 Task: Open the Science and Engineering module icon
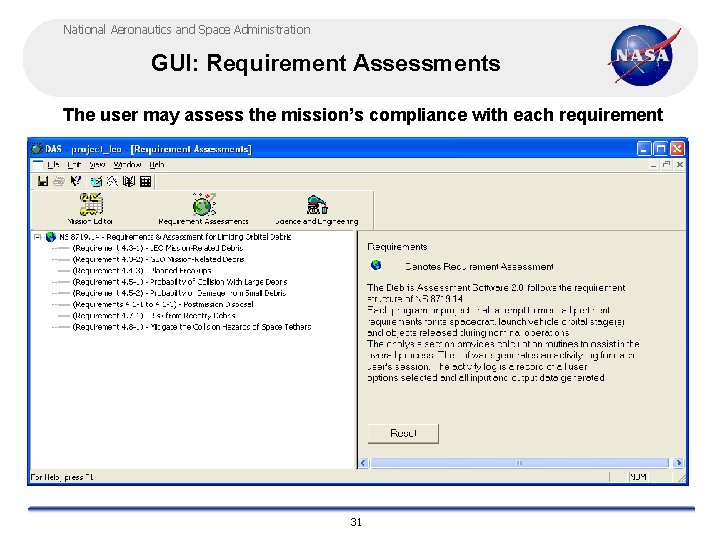(317, 204)
